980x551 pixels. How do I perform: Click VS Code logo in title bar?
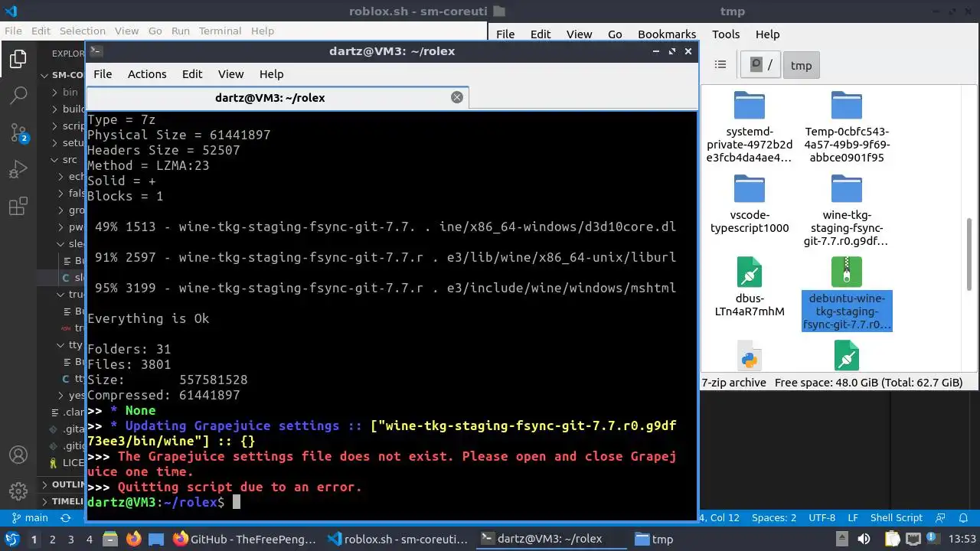(11, 11)
